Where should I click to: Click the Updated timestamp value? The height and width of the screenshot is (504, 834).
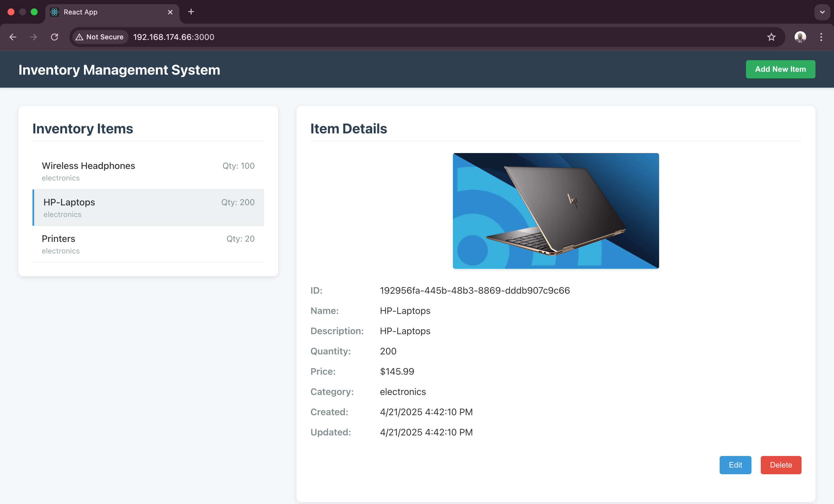tap(426, 432)
